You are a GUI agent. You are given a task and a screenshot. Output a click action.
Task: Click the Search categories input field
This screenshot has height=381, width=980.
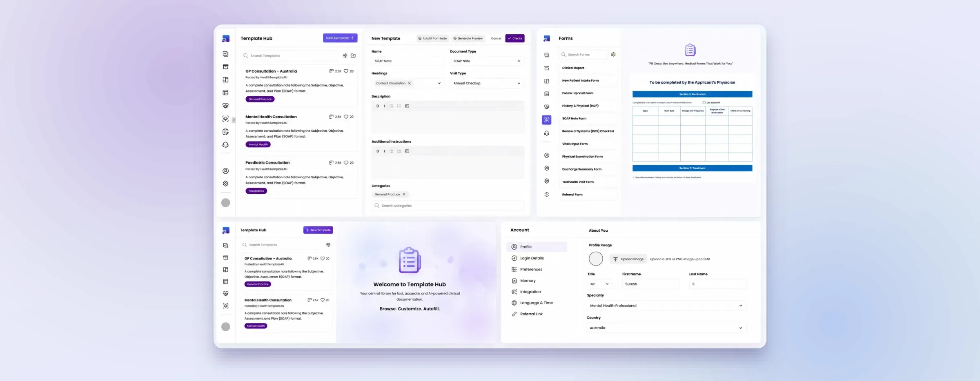(x=448, y=206)
